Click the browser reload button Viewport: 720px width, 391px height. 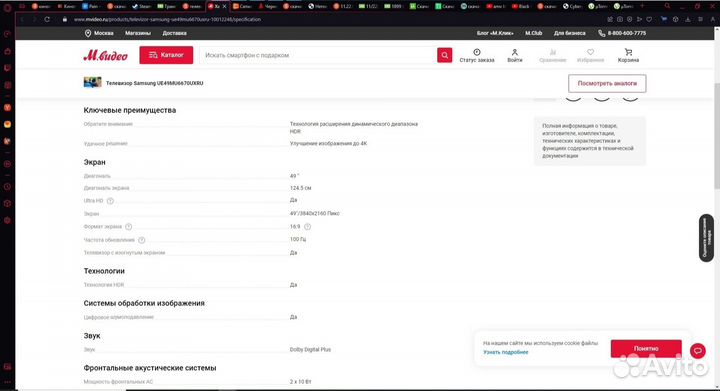click(x=47, y=19)
